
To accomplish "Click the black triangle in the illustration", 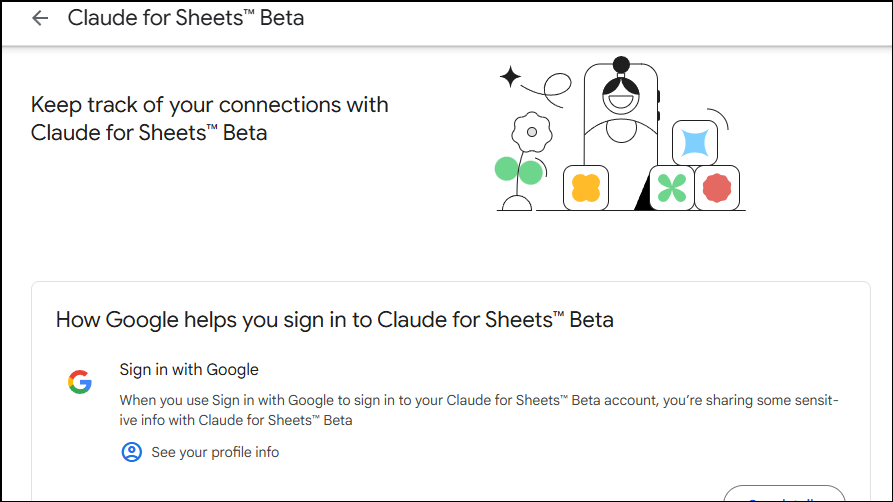I will 643,199.
